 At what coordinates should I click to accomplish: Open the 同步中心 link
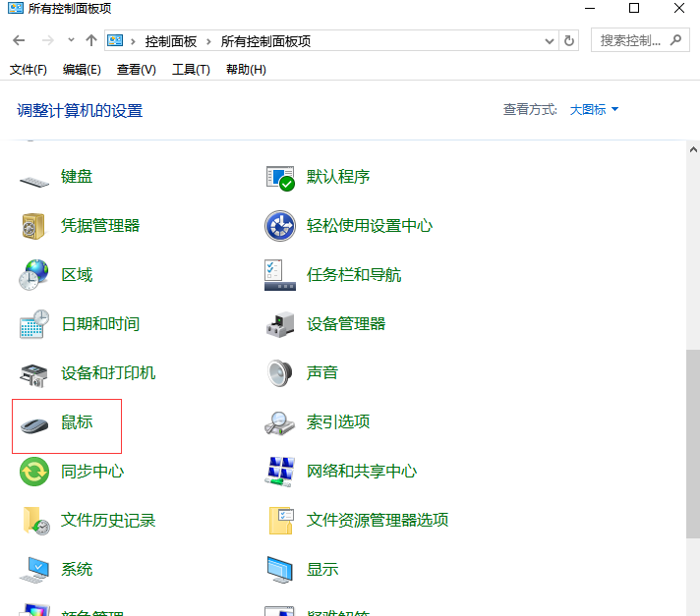[x=92, y=471]
